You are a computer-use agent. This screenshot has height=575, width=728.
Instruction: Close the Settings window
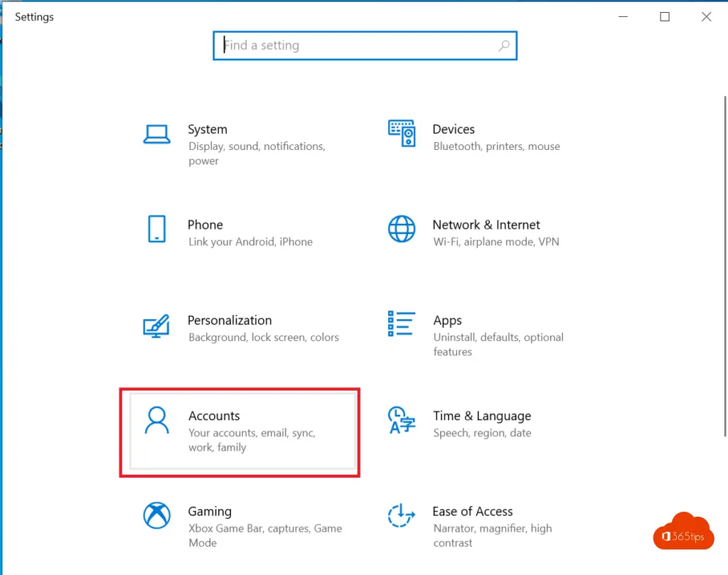pos(706,17)
